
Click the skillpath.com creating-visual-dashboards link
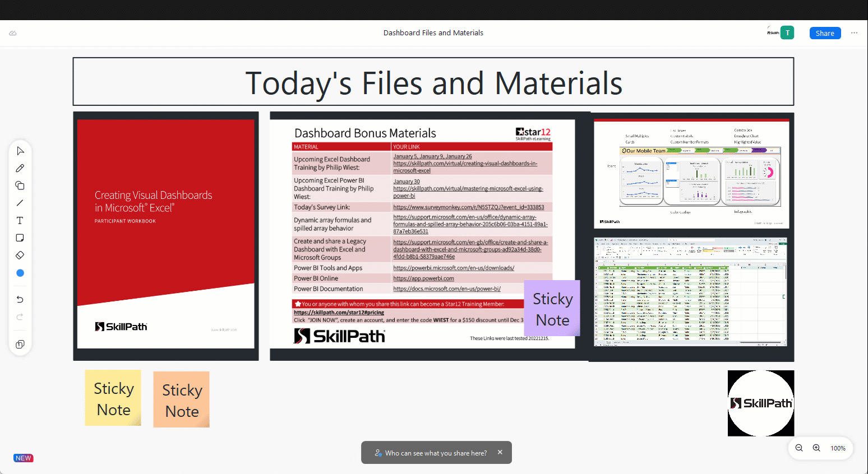(x=465, y=167)
